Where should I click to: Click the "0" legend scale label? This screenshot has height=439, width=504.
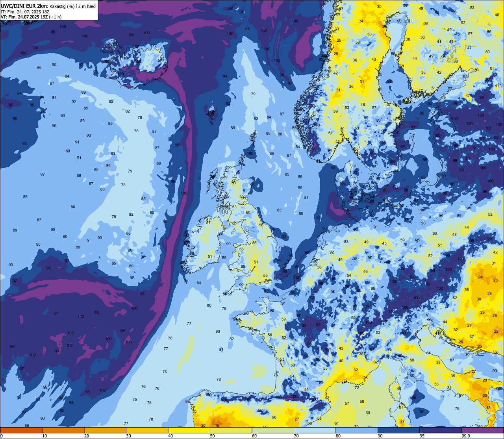2,436
